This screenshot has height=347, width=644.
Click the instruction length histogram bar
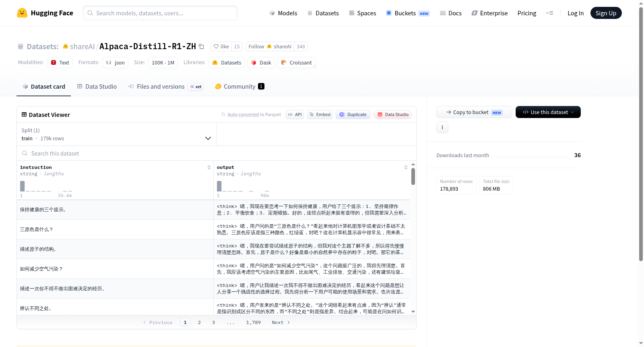tap(23, 186)
